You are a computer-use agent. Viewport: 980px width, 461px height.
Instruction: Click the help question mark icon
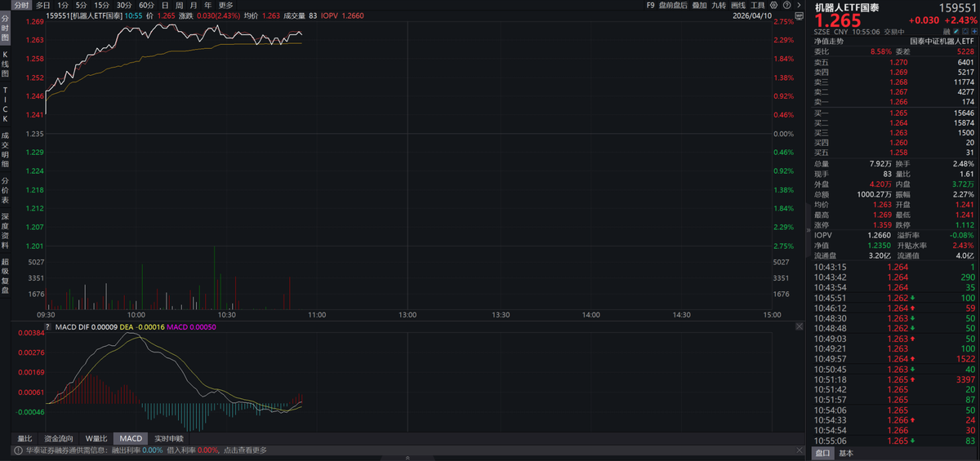[787, 5]
